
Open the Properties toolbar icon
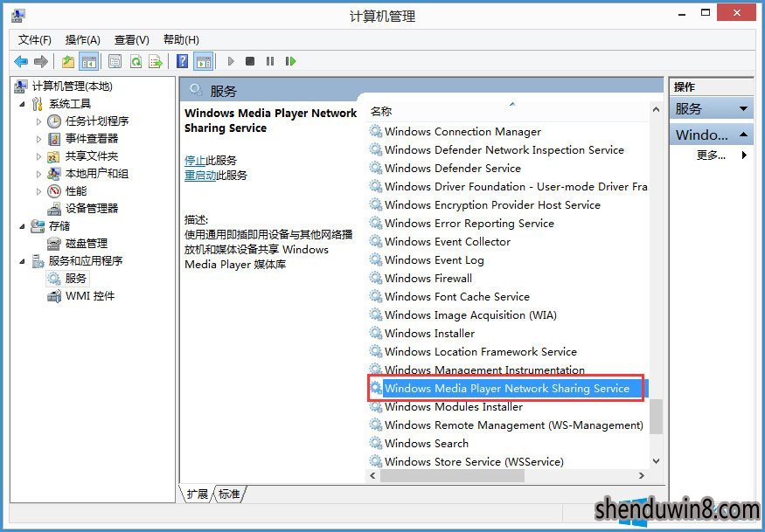(115, 61)
